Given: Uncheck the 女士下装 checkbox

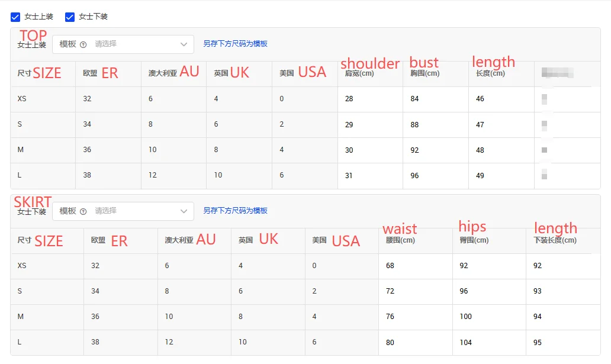Looking at the screenshot, I should [x=70, y=17].
